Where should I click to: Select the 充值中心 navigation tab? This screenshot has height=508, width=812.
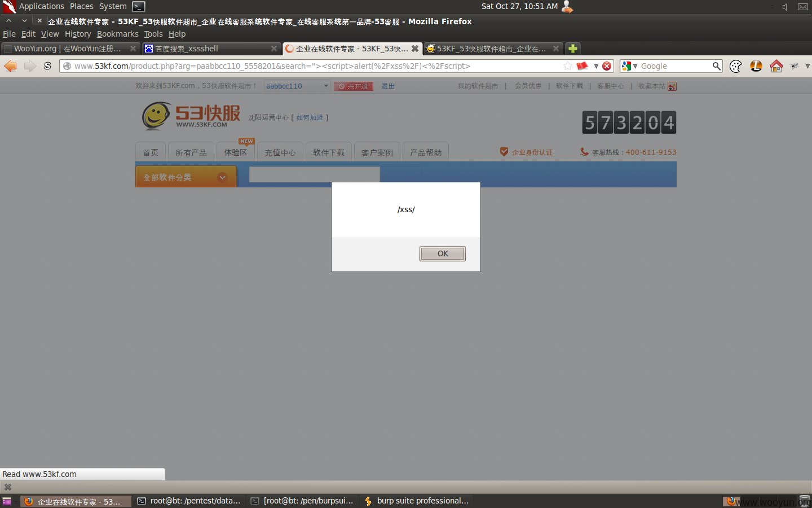click(x=280, y=152)
